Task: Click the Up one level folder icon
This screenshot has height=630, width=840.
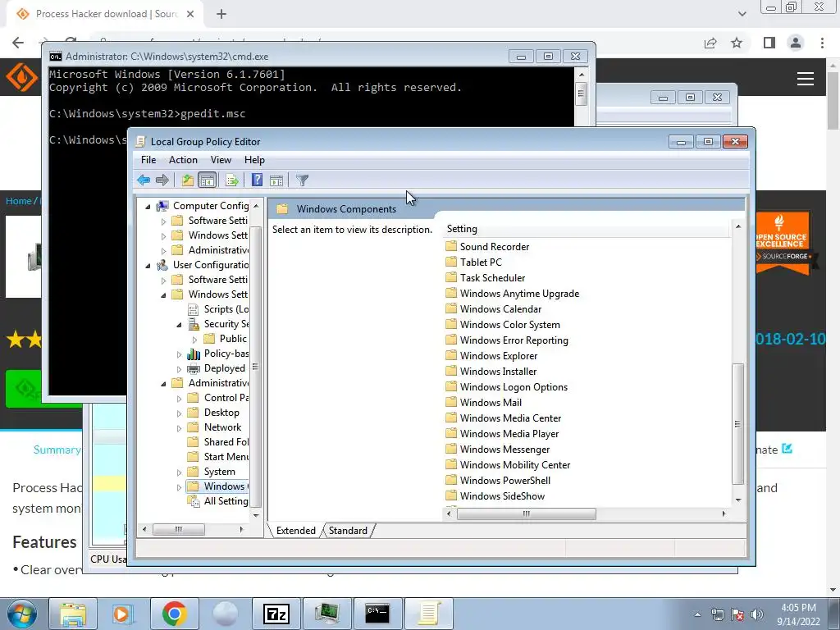Action: (187, 180)
